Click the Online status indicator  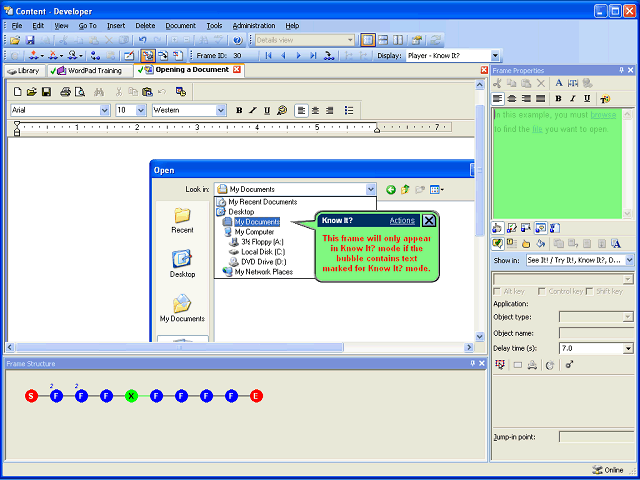click(x=607, y=470)
